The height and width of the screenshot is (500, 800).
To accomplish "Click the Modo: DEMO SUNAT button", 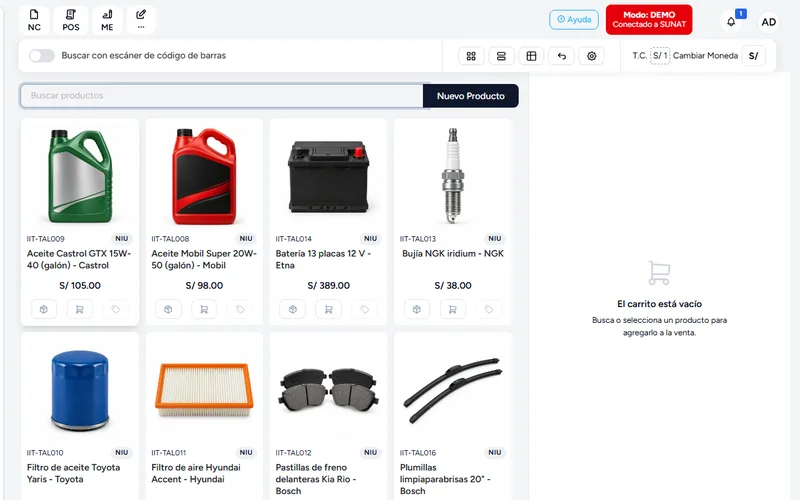I will pos(649,20).
